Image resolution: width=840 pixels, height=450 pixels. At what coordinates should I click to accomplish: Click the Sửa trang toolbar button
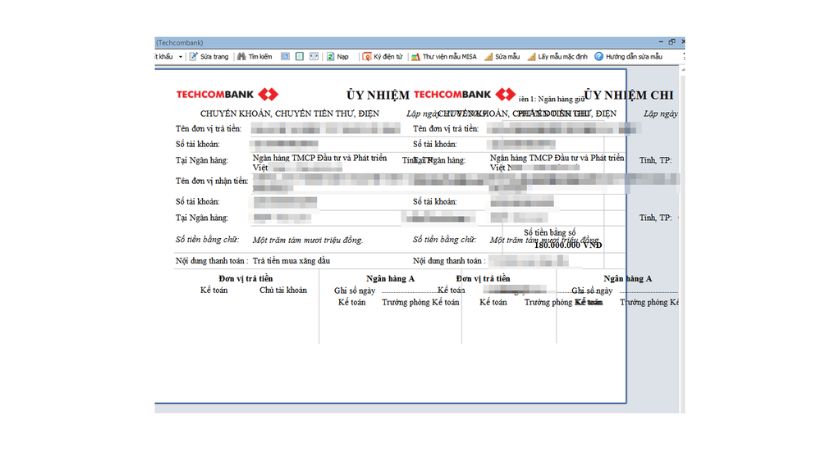(209, 56)
